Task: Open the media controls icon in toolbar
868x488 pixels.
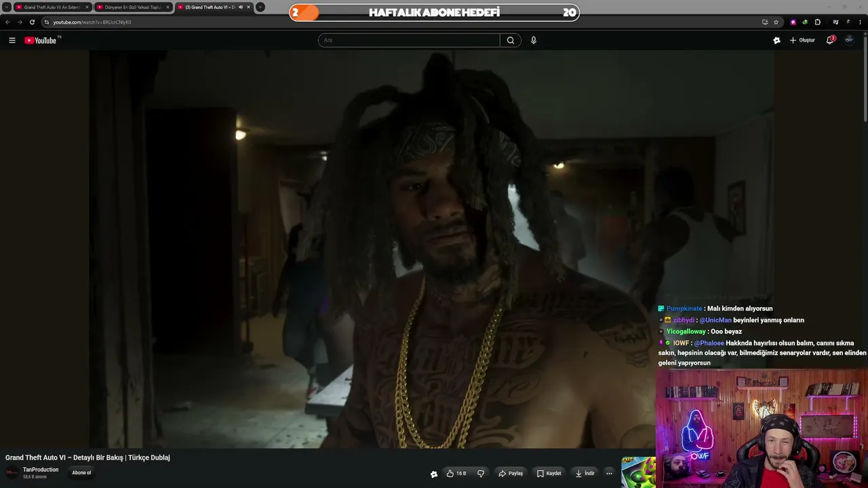Action: point(835,22)
